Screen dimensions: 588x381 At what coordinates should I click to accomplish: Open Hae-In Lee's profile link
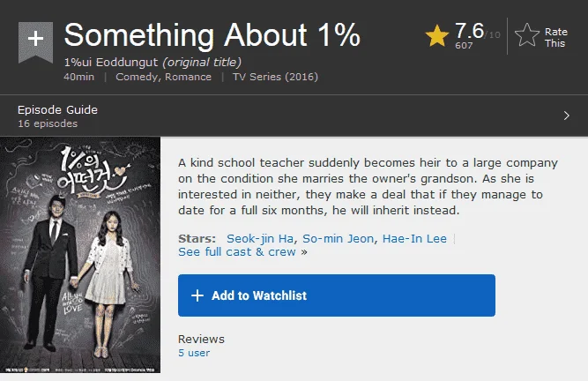pos(414,238)
